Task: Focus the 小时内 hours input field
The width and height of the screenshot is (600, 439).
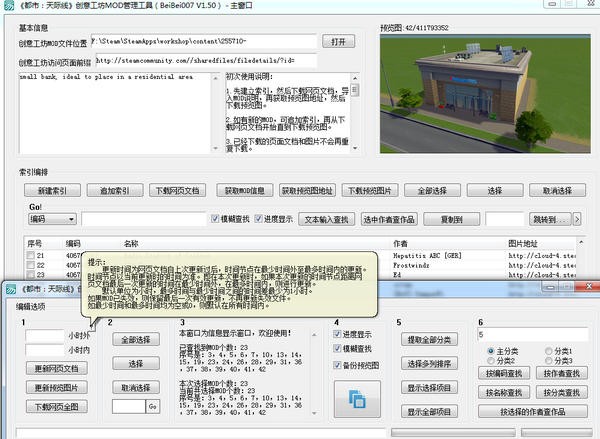Action: pos(44,350)
